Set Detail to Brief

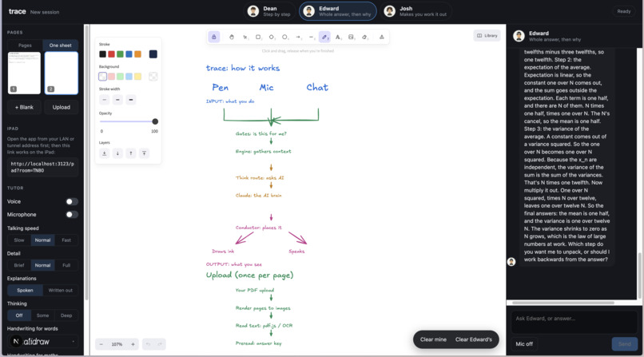[x=19, y=265]
